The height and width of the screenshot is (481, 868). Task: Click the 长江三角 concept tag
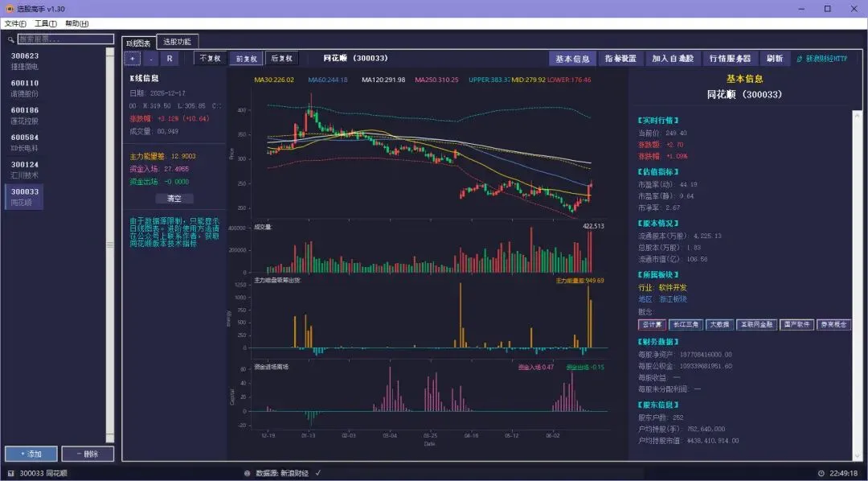[x=686, y=325]
